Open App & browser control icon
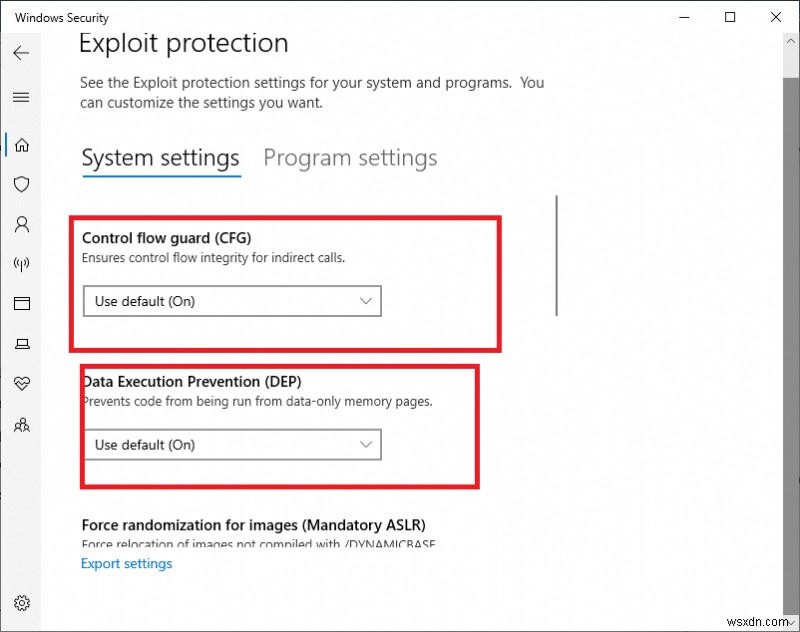The width and height of the screenshot is (800, 632). click(x=21, y=304)
